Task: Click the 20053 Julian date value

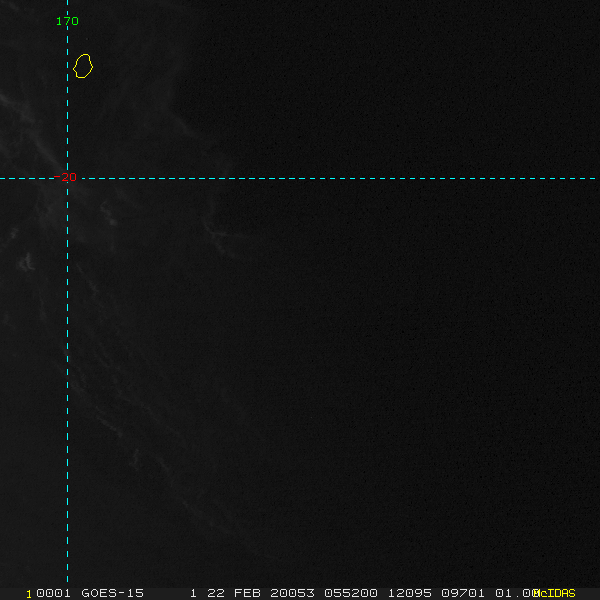Action: pos(292,593)
